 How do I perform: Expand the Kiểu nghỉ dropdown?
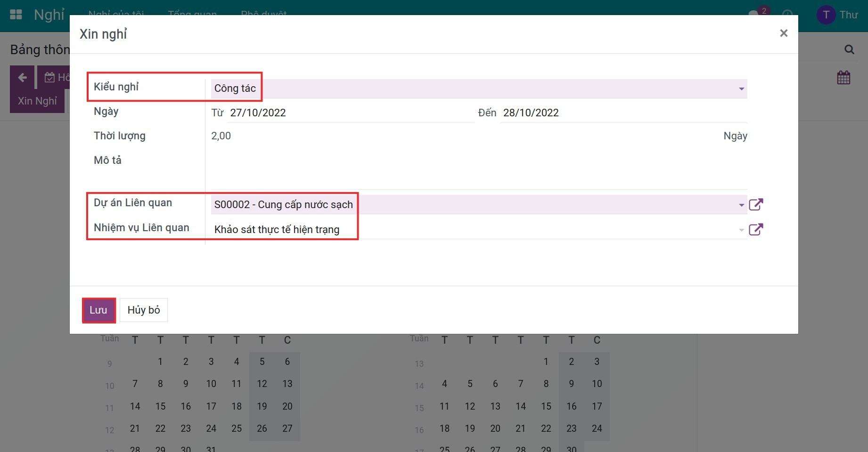tap(741, 89)
